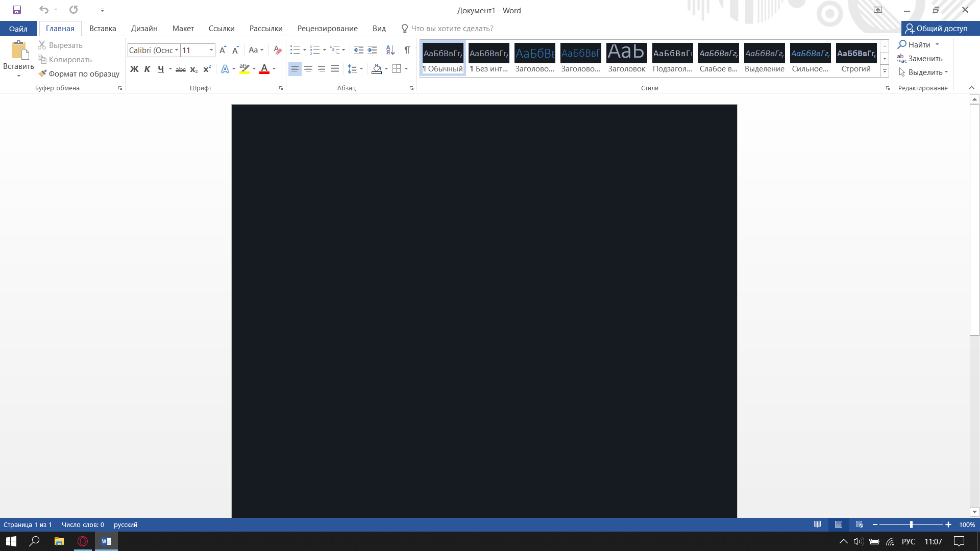Decrease the paragraph indent

pyautogui.click(x=359, y=50)
